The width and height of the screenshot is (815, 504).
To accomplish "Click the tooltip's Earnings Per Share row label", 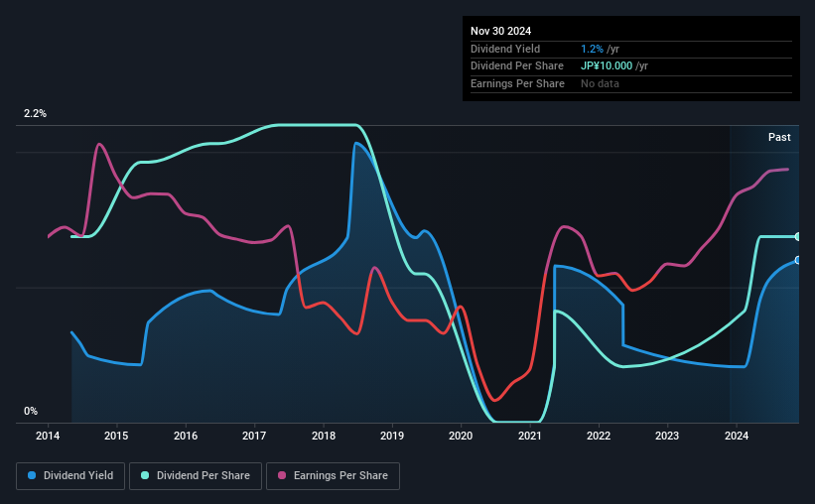I will (518, 83).
